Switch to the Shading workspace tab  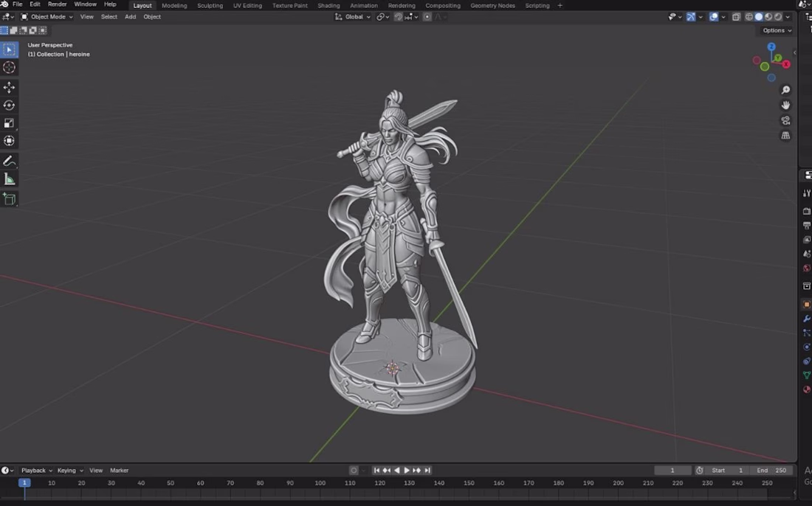point(328,6)
